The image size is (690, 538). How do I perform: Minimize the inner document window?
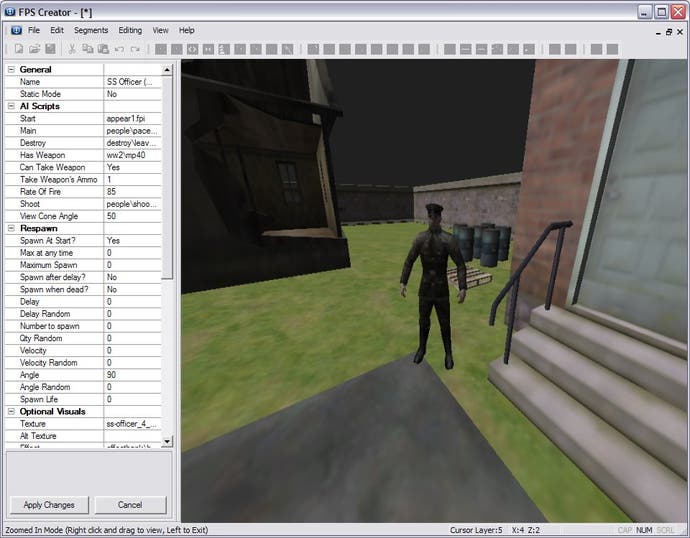click(658, 32)
